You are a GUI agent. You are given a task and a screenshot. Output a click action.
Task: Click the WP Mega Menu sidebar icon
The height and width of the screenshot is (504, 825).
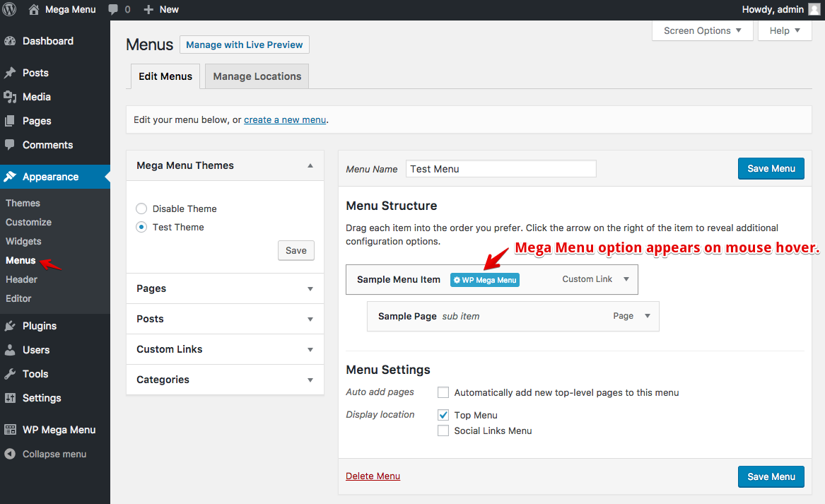[x=10, y=430]
